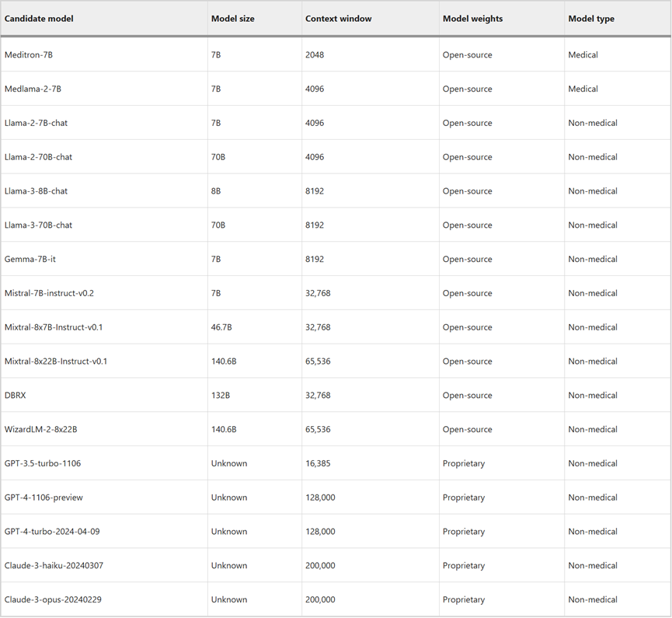Click 128,000 in GPT-4-1106-preview row
This screenshot has height=618, width=672.
[x=320, y=498]
